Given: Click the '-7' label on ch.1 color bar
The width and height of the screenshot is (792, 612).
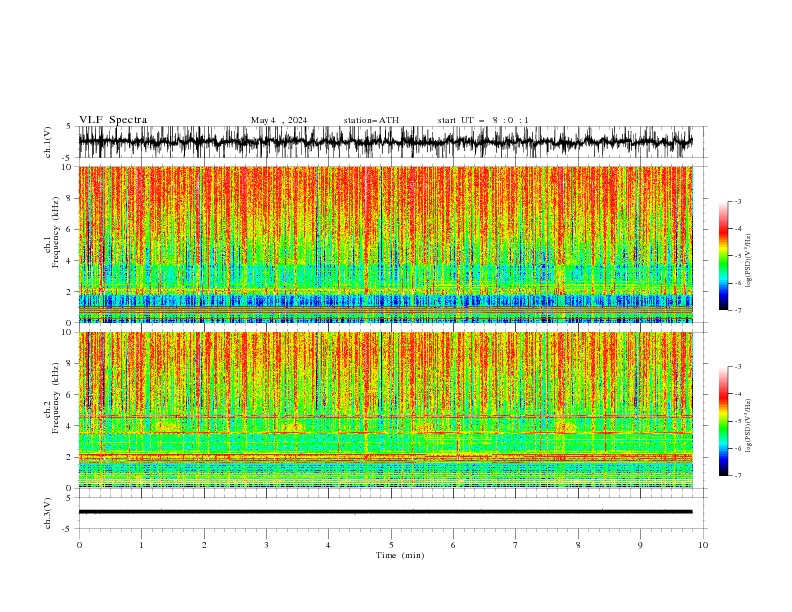Looking at the screenshot, I should (737, 311).
